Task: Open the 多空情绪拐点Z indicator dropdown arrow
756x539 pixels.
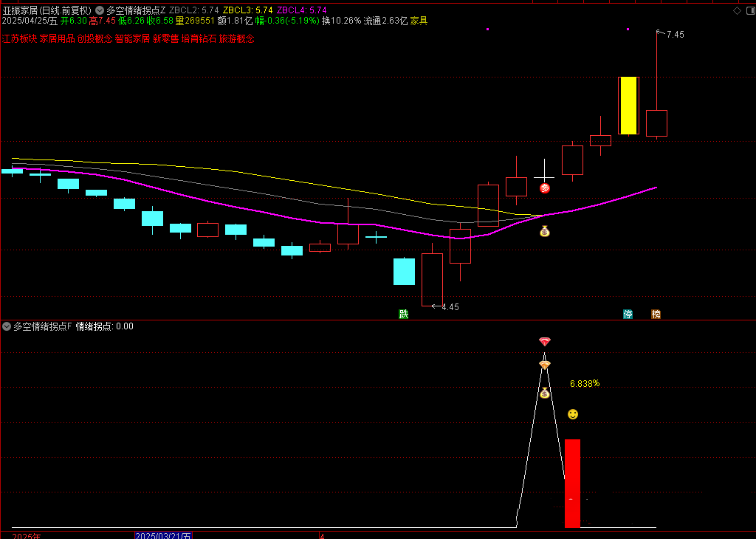Action: tap(100, 10)
